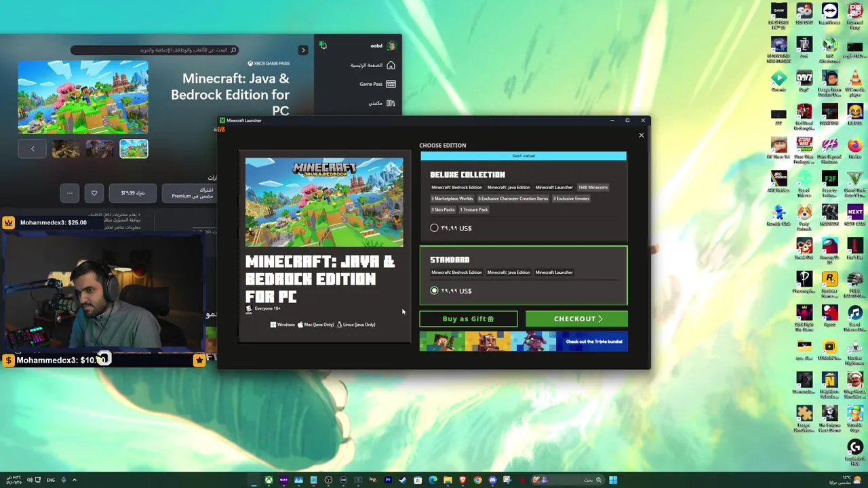Viewport: 868px width, 488px height.
Task: Click the volume speaker tray icon
Action: tap(28, 480)
